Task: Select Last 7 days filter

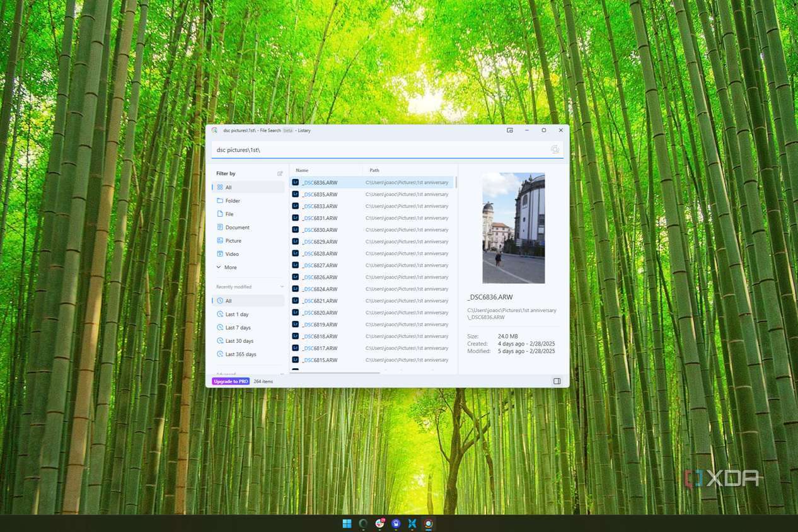Action: 248,327
